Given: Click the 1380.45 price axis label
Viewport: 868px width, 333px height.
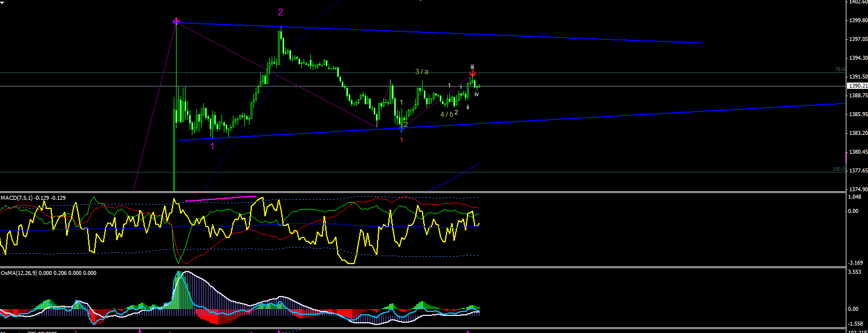Looking at the screenshot, I should click(858, 152).
